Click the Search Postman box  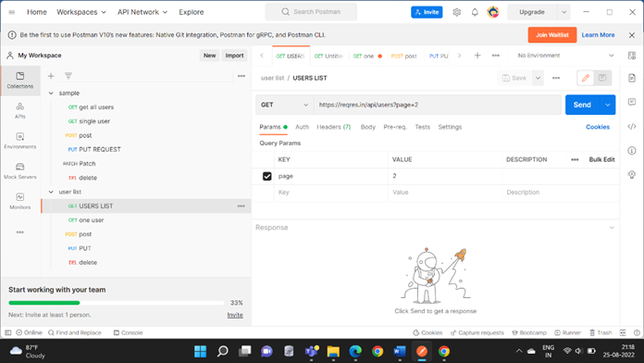pos(311,12)
